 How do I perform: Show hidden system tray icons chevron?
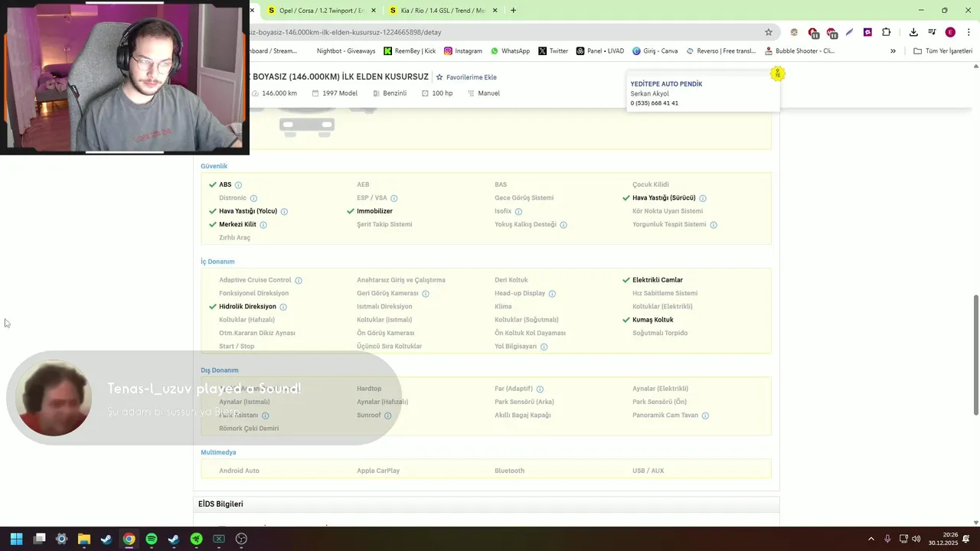pos(871,539)
